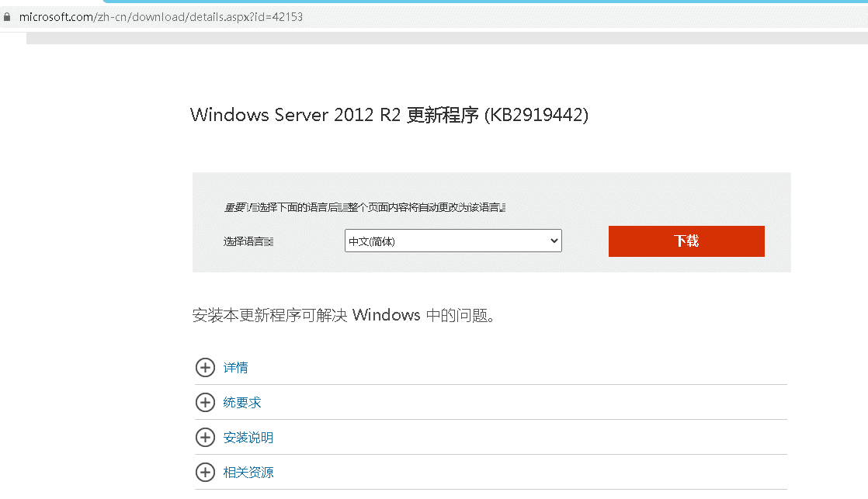868x499 pixels.
Task: Click the 重要 notice text line
Action: [365, 208]
